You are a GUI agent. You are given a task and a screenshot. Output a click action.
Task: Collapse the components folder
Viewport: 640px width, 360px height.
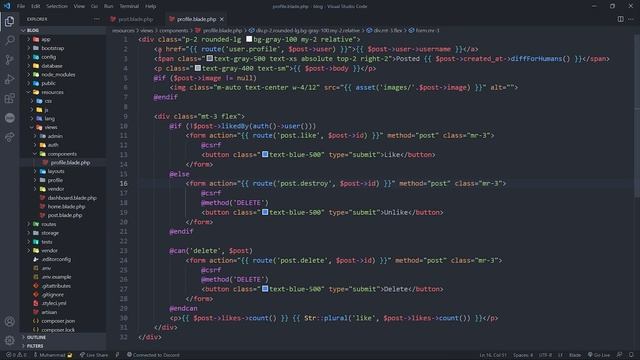(62, 154)
